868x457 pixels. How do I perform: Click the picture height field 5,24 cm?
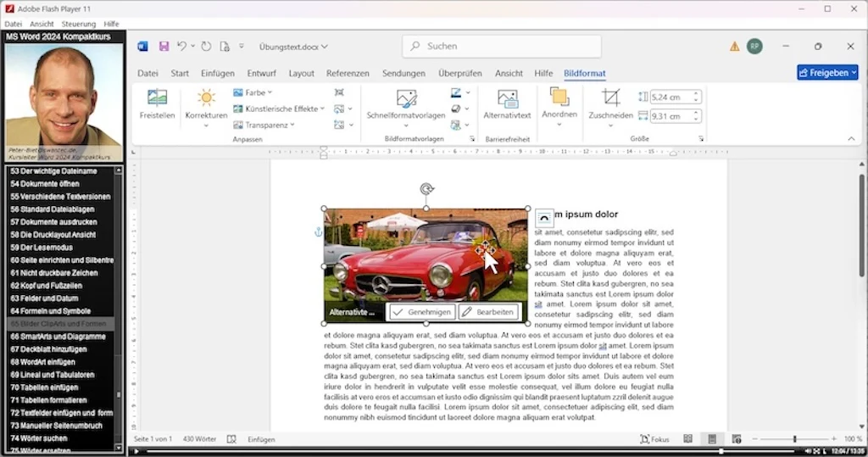676,97
